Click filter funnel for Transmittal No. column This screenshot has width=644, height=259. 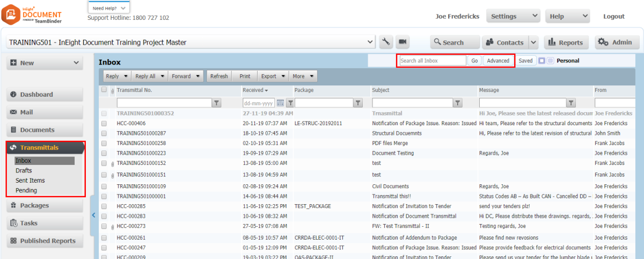(217, 103)
